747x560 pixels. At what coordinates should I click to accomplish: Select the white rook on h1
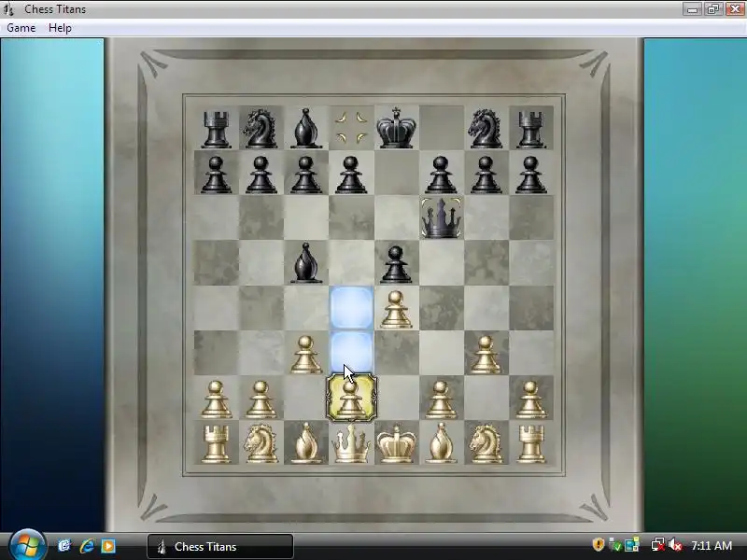click(x=530, y=444)
